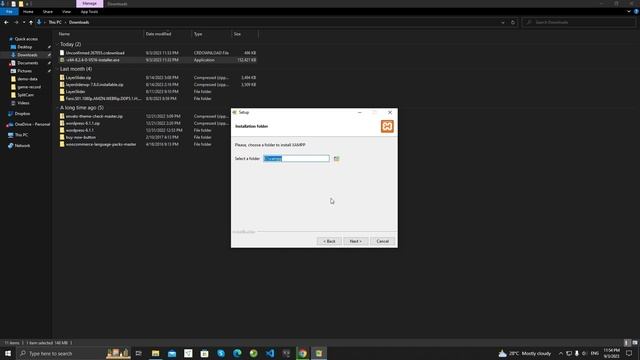Select the LayerSlider folder

(76, 92)
